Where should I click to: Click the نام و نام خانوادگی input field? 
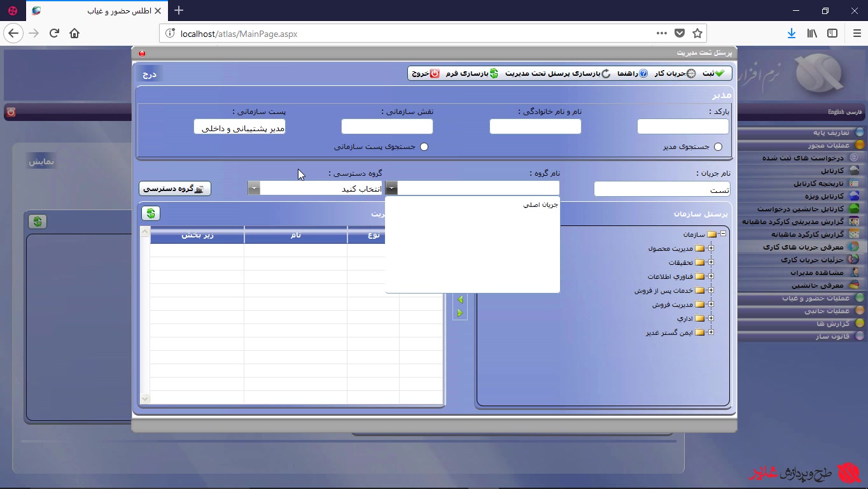coord(535,127)
